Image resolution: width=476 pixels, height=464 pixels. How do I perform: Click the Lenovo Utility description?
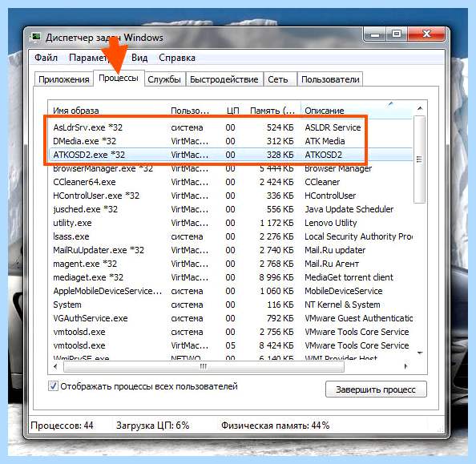(331, 223)
